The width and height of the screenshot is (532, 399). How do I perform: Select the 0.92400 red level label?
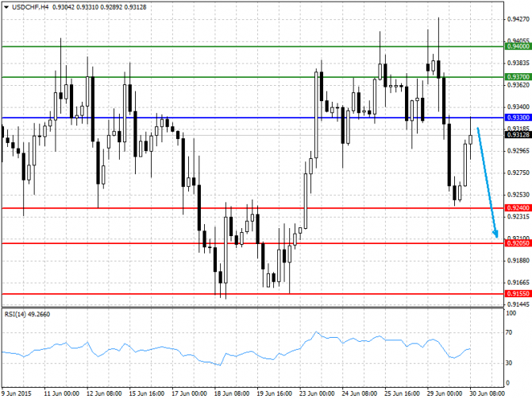click(x=518, y=207)
